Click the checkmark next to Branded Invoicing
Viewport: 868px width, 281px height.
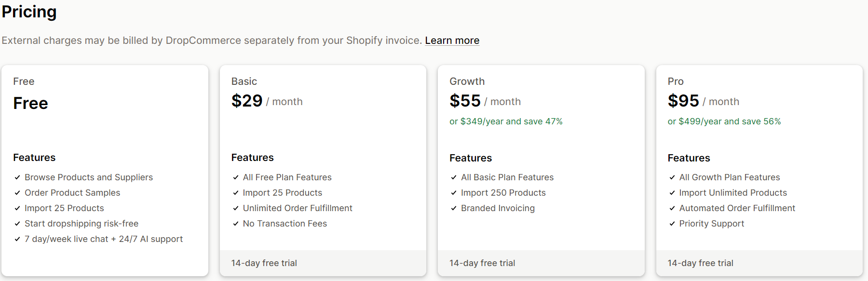click(x=454, y=208)
